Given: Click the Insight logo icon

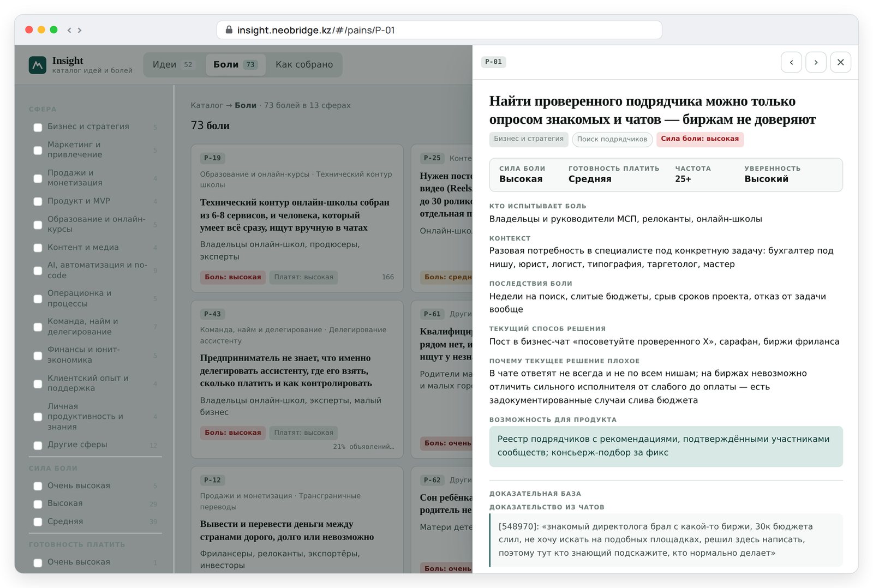Looking at the screenshot, I should (37, 65).
